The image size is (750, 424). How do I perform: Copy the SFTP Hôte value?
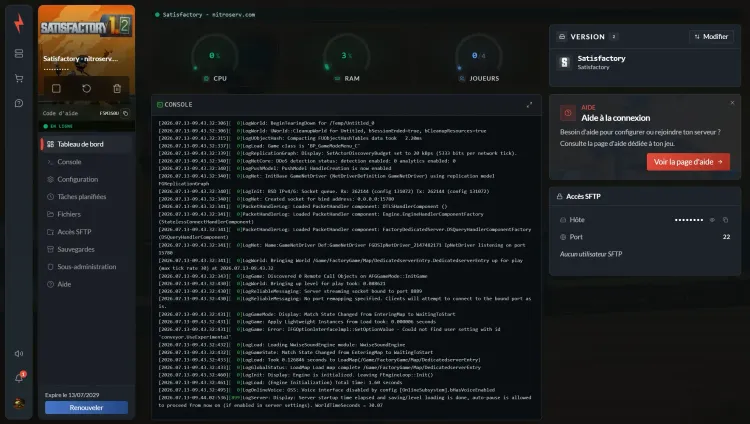pos(726,220)
